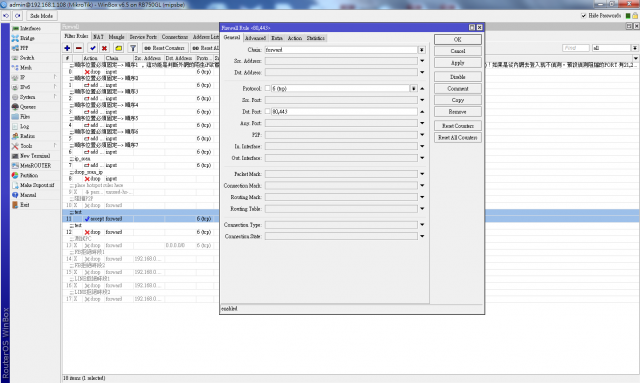This screenshot has width=640, height=383.
Task: Click the OK button in rule dialog
Action: click(458, 40)
